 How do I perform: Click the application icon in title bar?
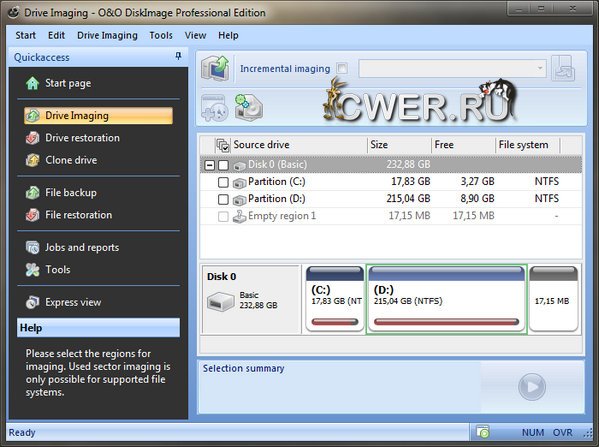pyautogui.click(x=14, y=12)
